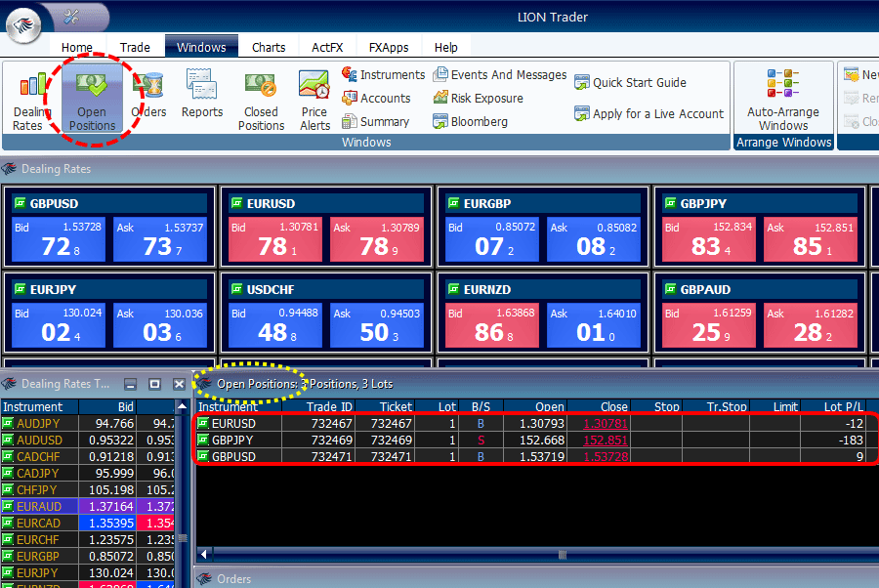Switch to the Home tab
This screenshot has height=588, width=879.
coord(77,48)
